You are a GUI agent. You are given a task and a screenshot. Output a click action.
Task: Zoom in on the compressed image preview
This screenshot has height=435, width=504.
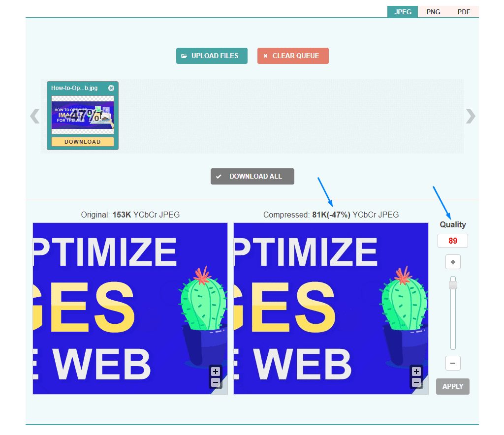tap(416, 372)
